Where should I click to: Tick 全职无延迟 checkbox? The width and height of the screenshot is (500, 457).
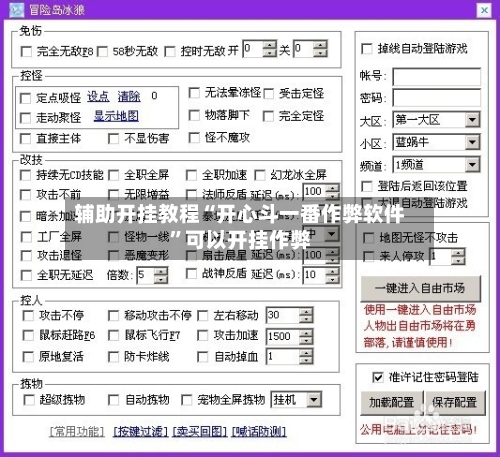pyautogui.click(x=26, y=275)
